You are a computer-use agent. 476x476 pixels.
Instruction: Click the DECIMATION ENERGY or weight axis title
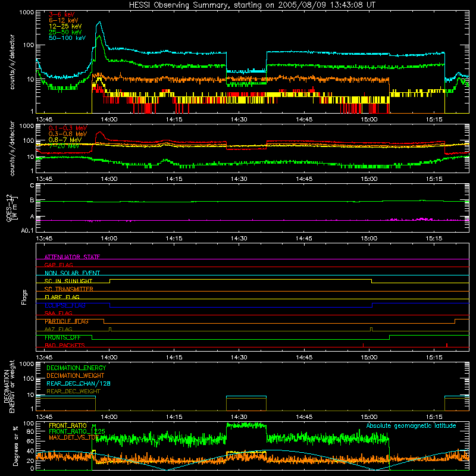click(9, 386)
